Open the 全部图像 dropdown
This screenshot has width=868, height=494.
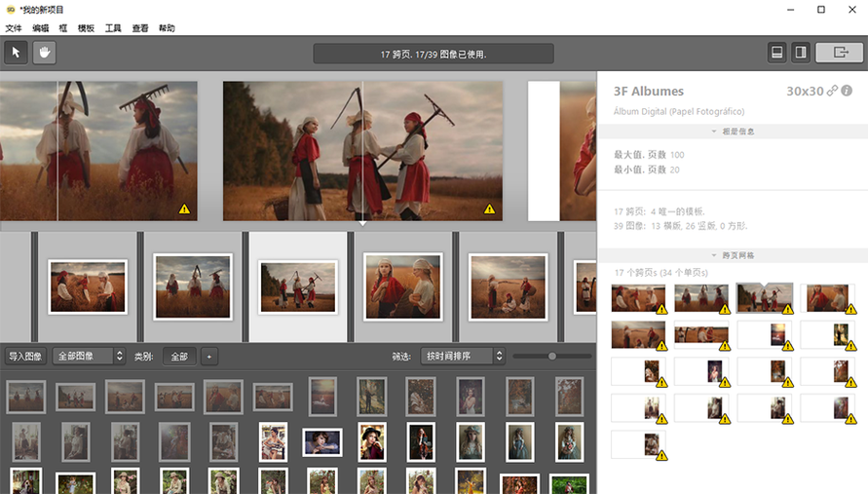pos(89,356)
